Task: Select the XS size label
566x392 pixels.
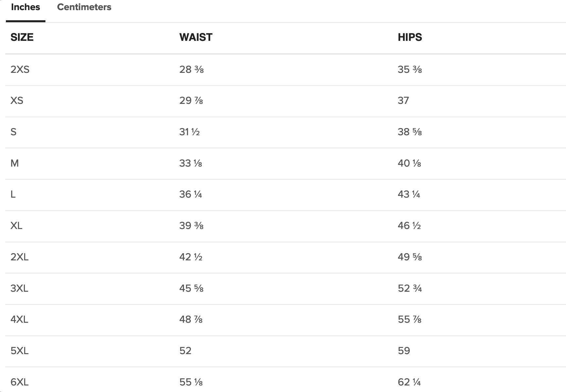Action: pyautogui.click(x=17, y=101)
